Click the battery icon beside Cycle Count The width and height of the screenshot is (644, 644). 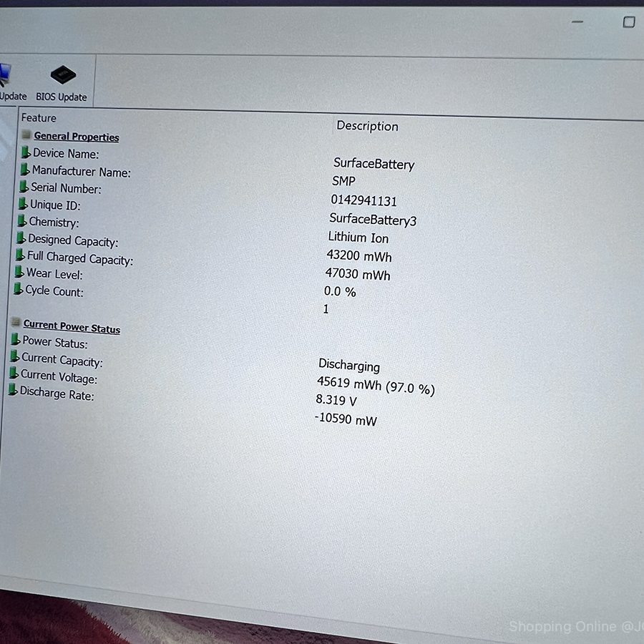pyautogui.click(x=18, y=289)
